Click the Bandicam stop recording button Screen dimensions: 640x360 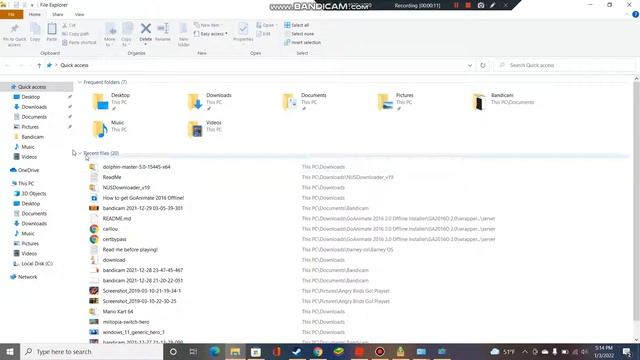468,5
